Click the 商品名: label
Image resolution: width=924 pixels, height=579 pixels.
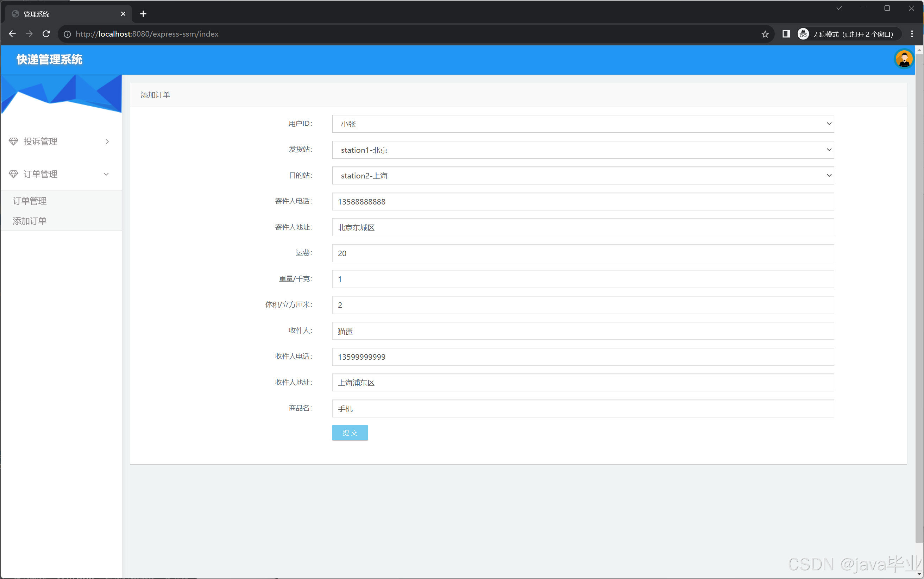pyautogui.click(x=300, y=408)
